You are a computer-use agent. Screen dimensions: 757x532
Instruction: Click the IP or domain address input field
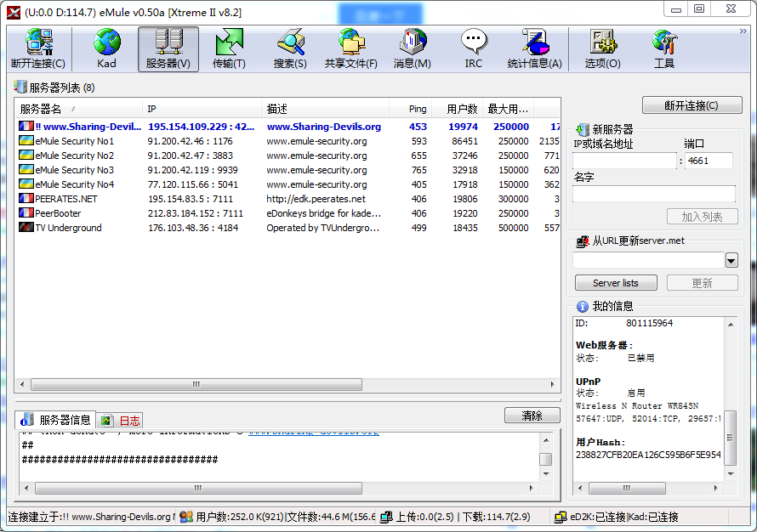tap(624, 161)
